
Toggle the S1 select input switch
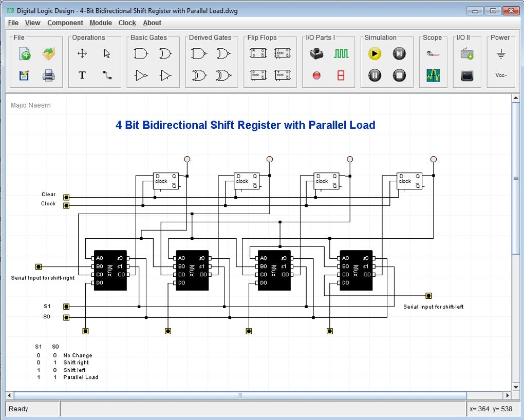pyautogui.click(x=66, y=306)
